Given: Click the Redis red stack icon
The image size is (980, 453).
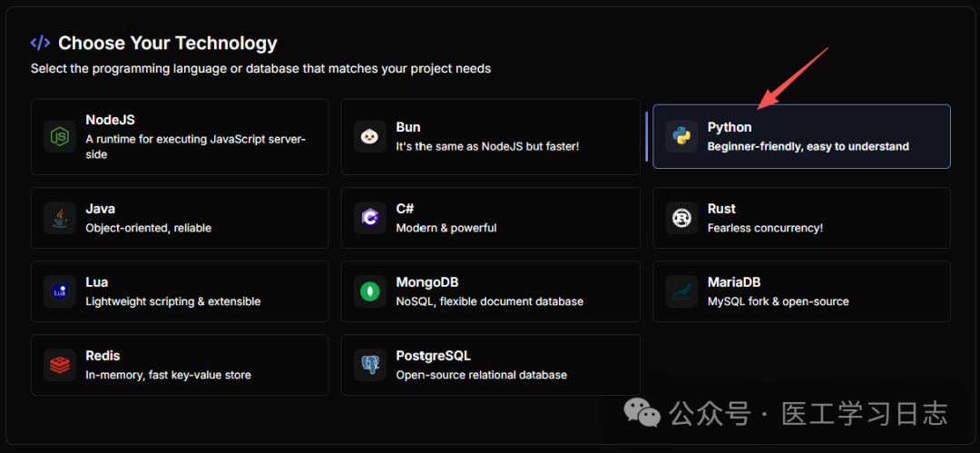Looking at the screenshot, I should (x=60, y=365).
